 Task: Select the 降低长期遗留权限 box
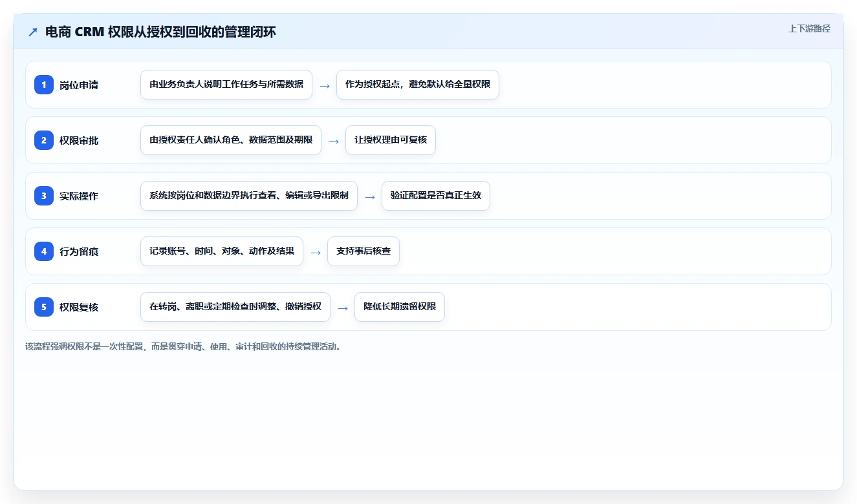pos(400,307)
